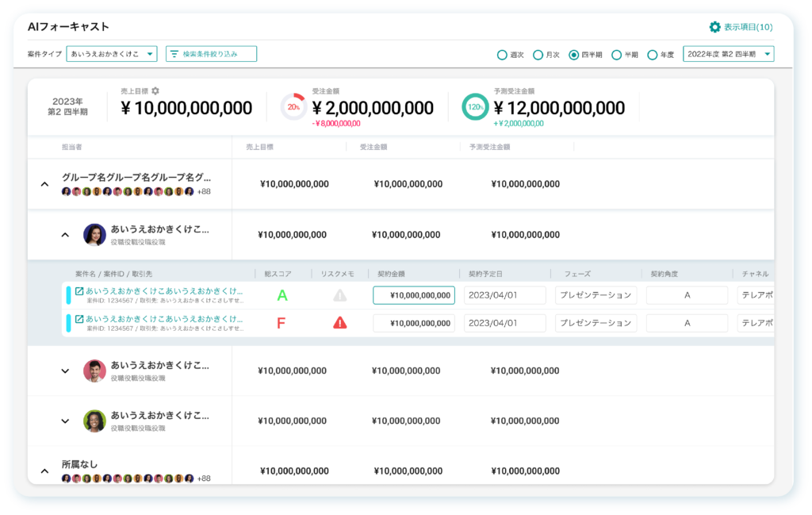Click the red warning icon in F row
This screenshot has height=515, width=812.
pos(339,323)
